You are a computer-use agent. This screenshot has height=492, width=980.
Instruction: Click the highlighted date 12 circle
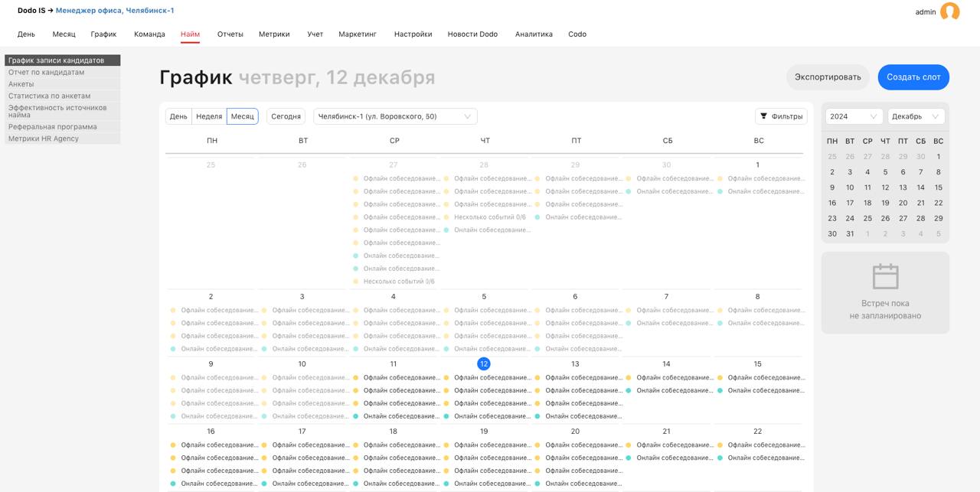[484, 364]
